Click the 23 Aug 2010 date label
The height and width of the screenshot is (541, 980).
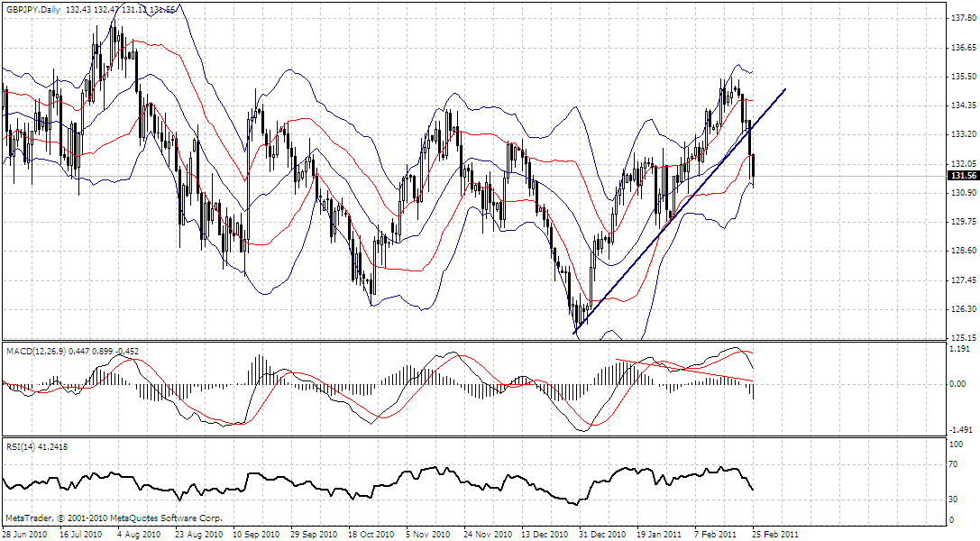[x=198, y=535]
